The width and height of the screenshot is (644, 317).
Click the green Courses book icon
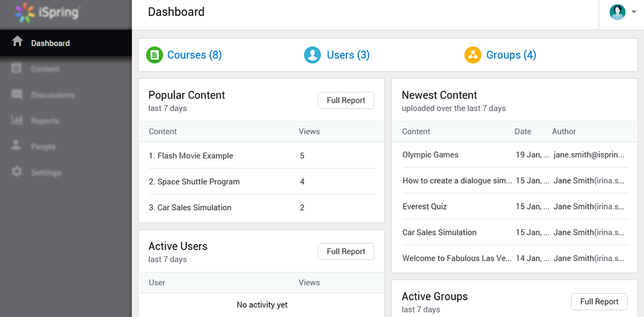pos(154,55)
